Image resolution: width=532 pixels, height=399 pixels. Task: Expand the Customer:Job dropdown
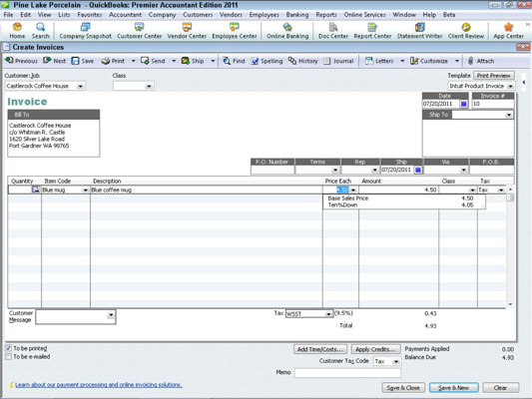point(81,86)
